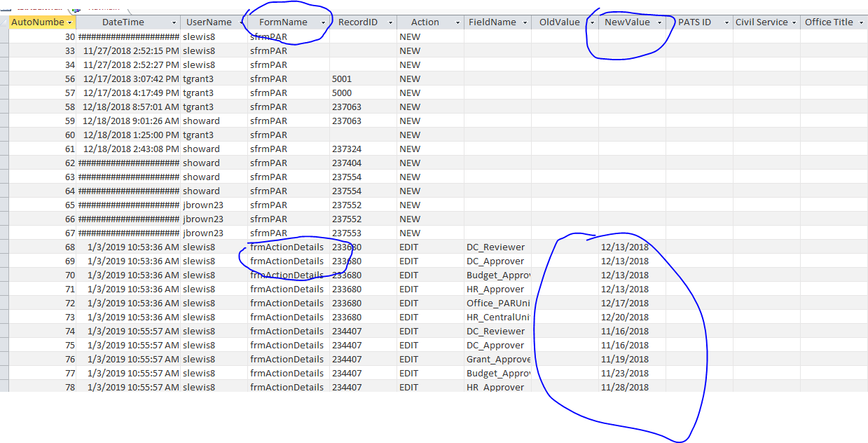This screenshot has height=443, width=868.
Task: Click the select-all box at datasheet corner
Action: pos(4,22)
